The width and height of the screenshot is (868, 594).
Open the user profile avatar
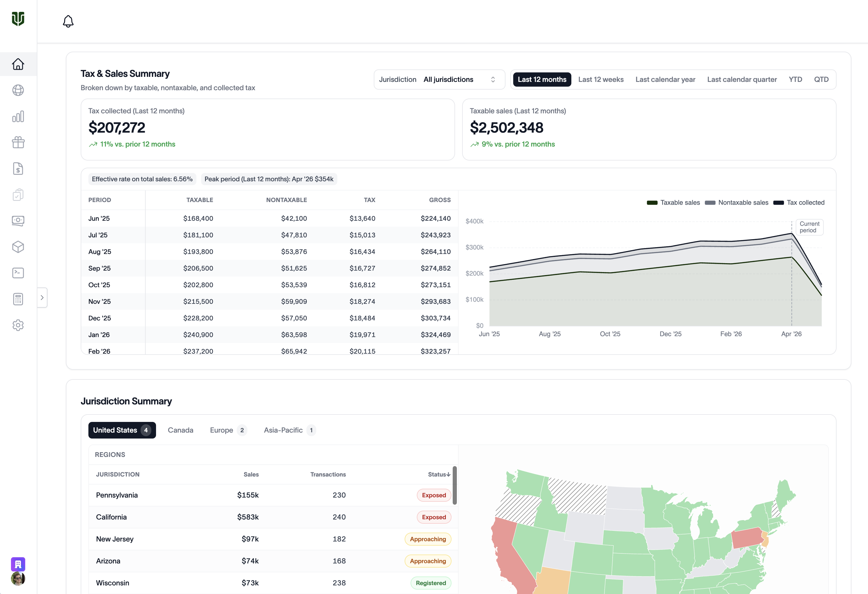coord(18,579)
